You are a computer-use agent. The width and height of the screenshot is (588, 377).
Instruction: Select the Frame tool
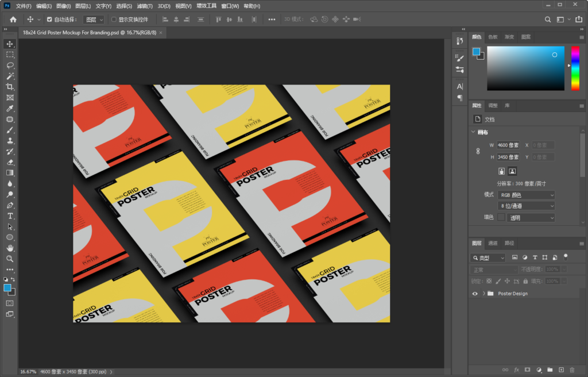pyautogui.click(x=10, y=98)
